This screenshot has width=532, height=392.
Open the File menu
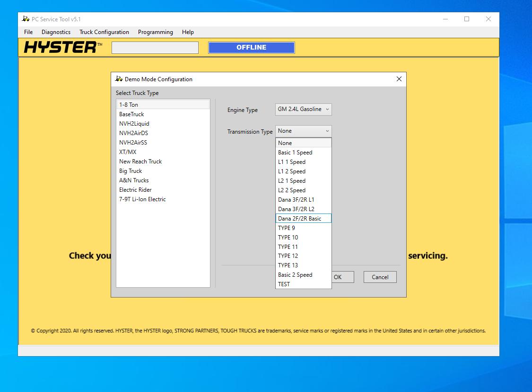coord(28,32)
